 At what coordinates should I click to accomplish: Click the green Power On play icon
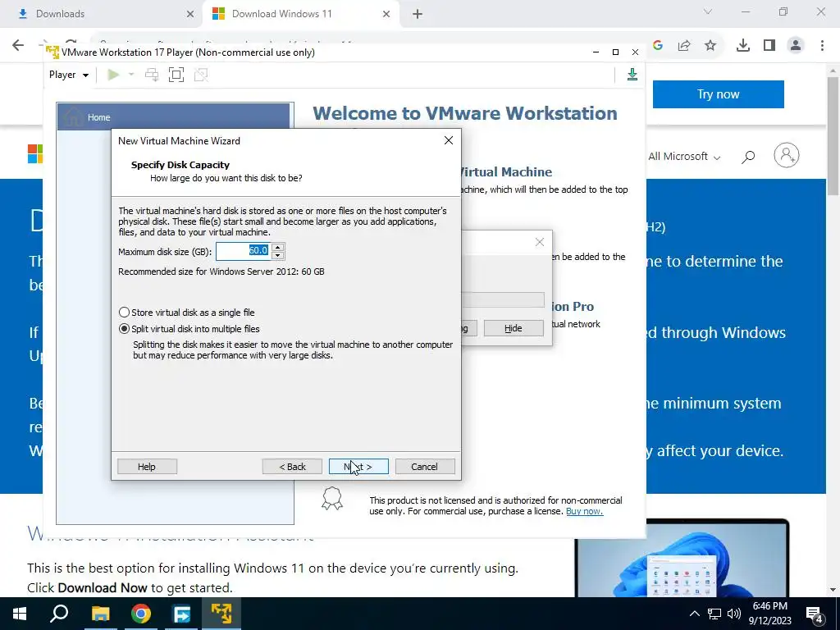pyautogui.click(x=113, y=75)
